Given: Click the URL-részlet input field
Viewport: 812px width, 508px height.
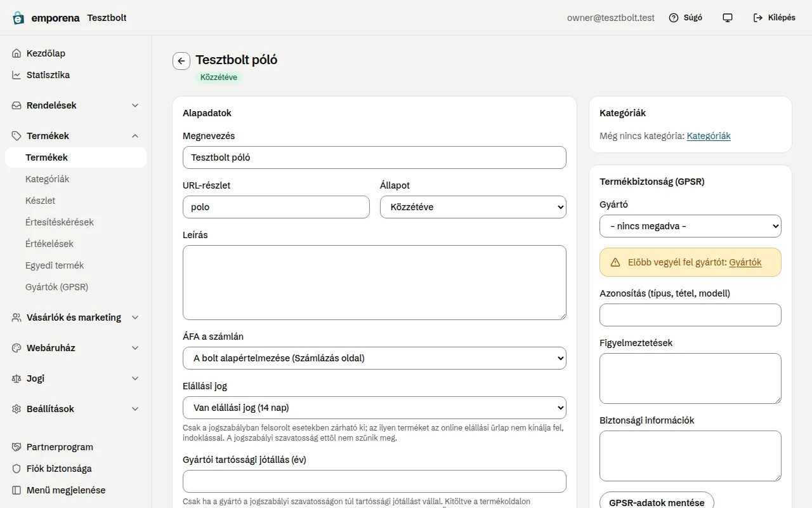Looking at the screenshot, I should coord(276,207).
